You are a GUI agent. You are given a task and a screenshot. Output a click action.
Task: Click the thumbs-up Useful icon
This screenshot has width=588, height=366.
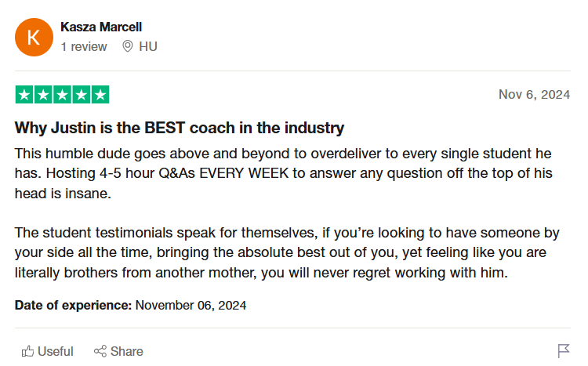(27, 351)
